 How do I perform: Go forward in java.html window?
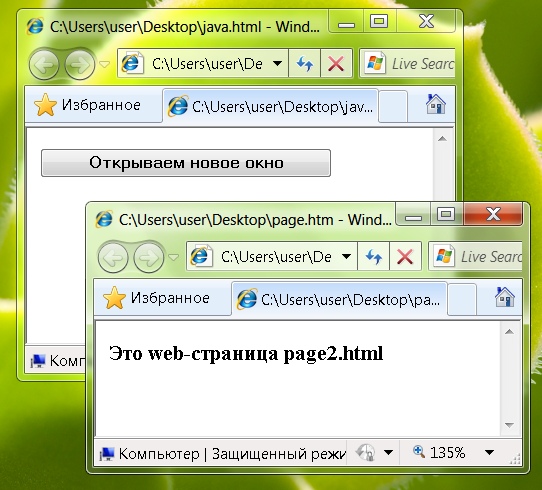tap(80, 65)
